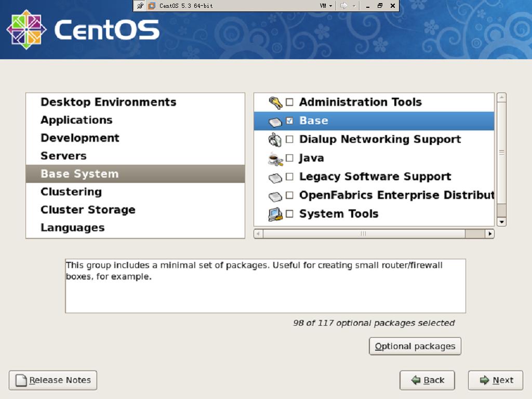The width and height of the screenshot is (532, 399).
Task: Click the vertical scrollbar thumb
Action: [x=501, y=153]
